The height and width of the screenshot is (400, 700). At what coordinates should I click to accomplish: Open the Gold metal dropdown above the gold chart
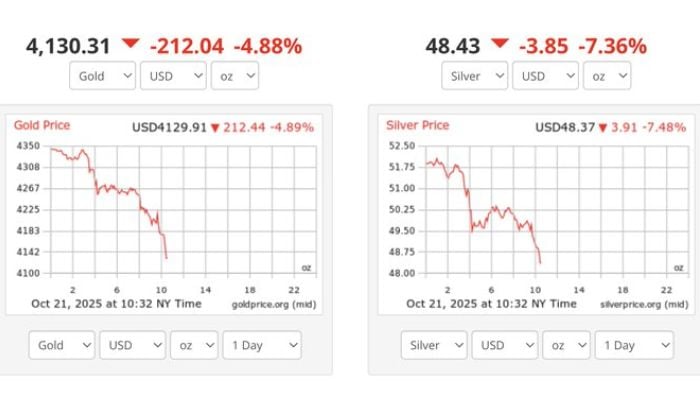click(103, 75)
